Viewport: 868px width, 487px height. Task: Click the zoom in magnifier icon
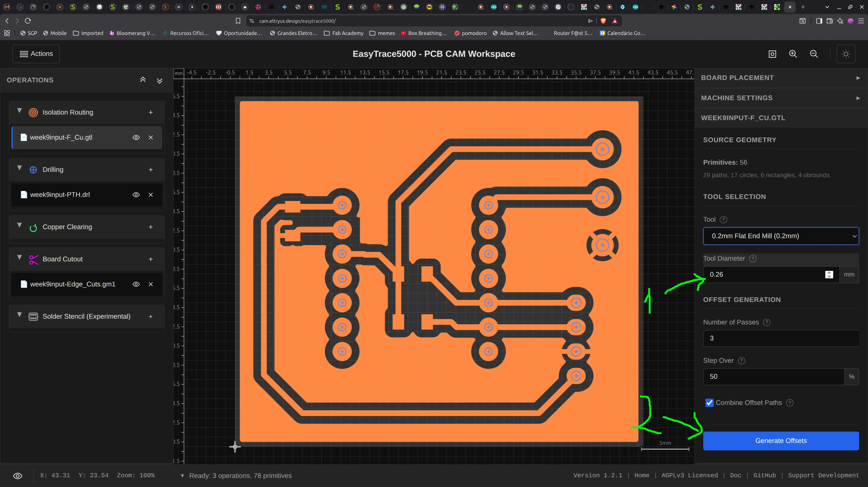tap(793, 54)
